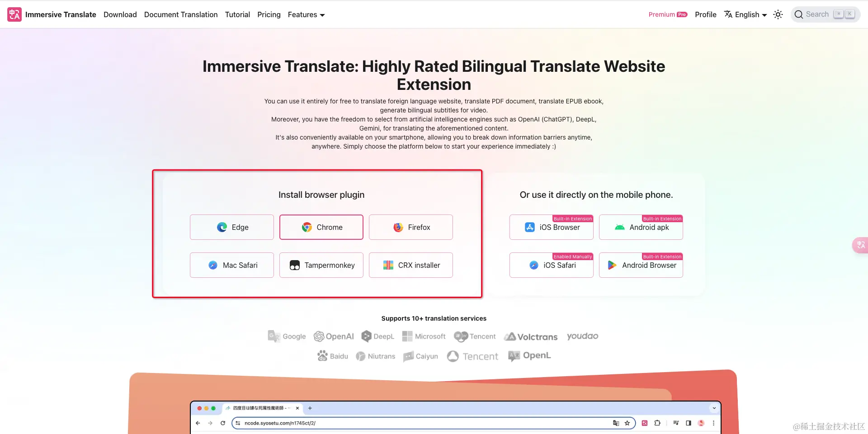Click the bookmark star in the browser preview
The image size is (868, 434).
click(627, 423)
